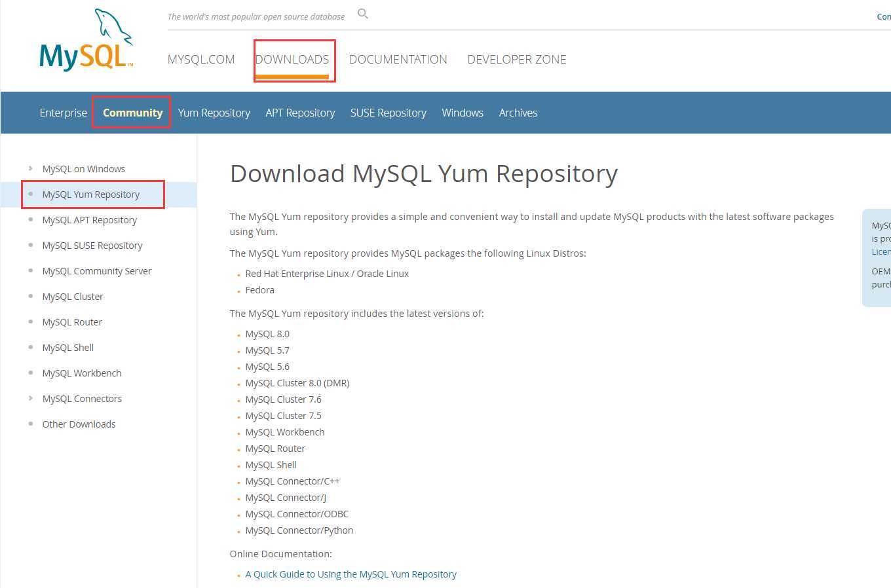Open MySQL SUSE Repository sidebar link
The width and height of the screenshot is (891, 588).
(92, 246)
